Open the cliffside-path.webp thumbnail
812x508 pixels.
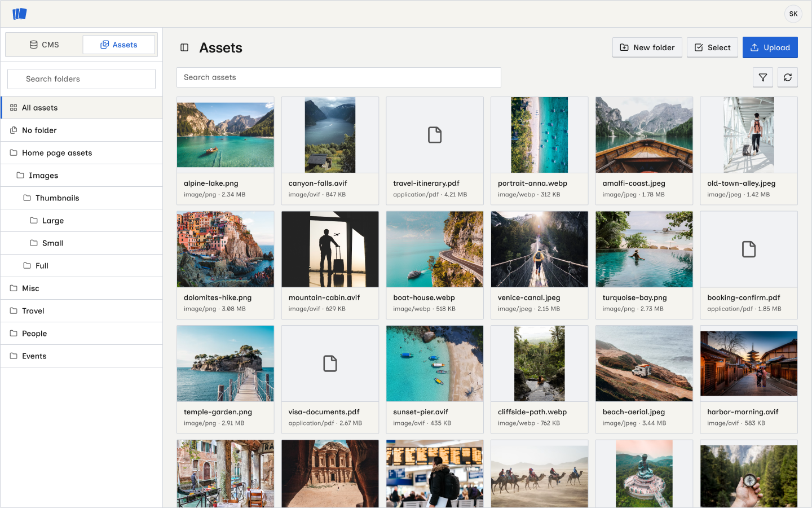[x=539, y=364]
